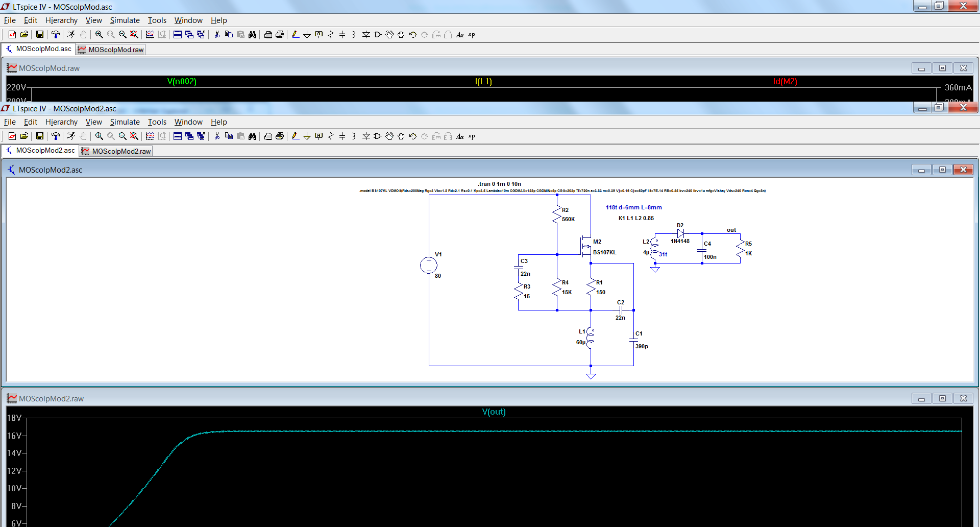The image size is (980, 527).
Task: Click Zoom In magnifier in MOScolpMod2 window toolbar
Action: (x=99, y=136)
